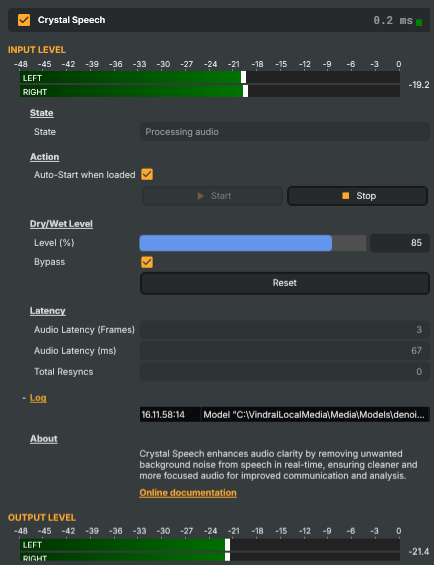This screenshot has width=434, height=565.
Task: Toggle the Bypass checkbox
Action: (x=147, y=262)
